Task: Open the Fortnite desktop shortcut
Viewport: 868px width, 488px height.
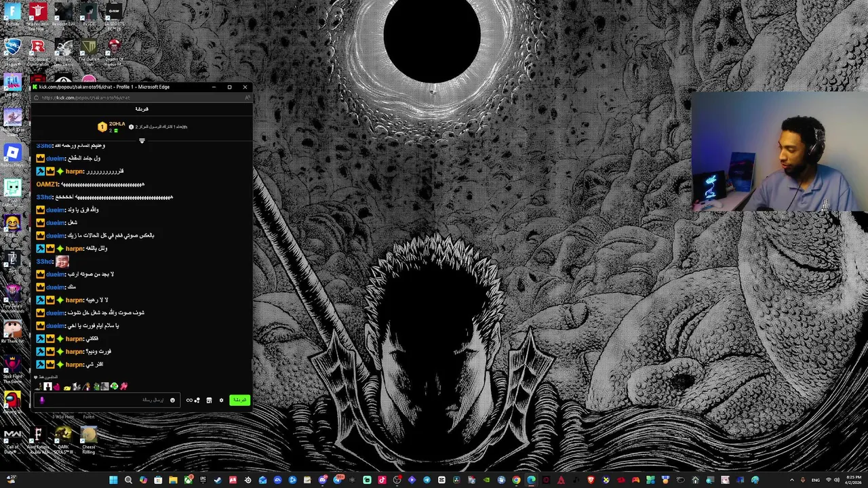Action: [x=12, y=15]
